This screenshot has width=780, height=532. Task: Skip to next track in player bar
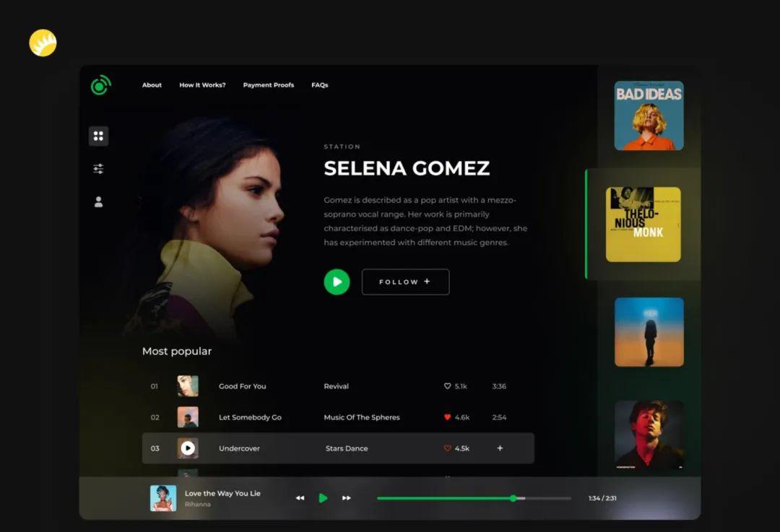coord(347,497)
